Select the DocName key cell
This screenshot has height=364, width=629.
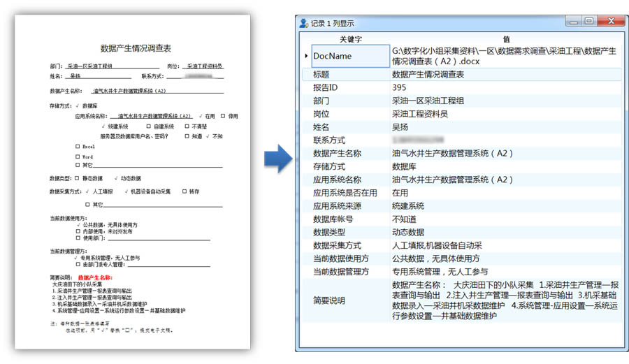350,56
